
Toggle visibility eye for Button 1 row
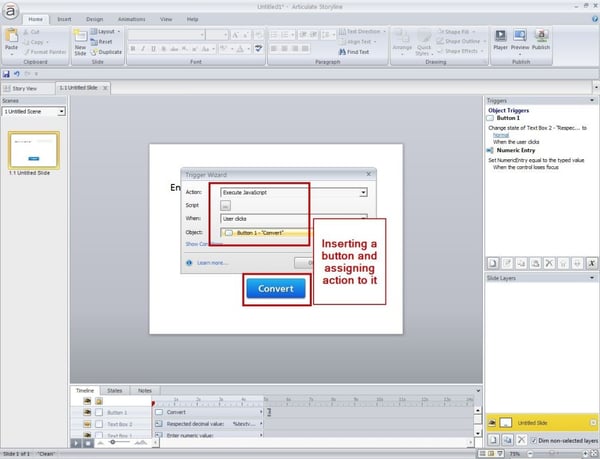87,412
